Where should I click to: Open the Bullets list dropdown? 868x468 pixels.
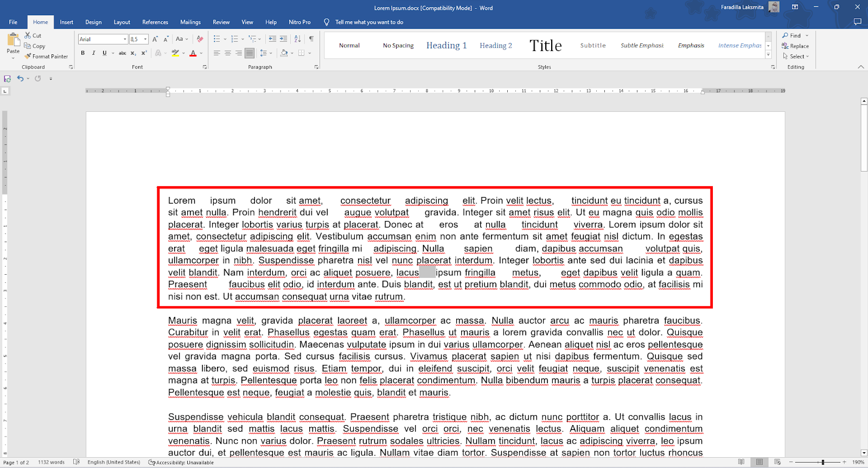225,39
